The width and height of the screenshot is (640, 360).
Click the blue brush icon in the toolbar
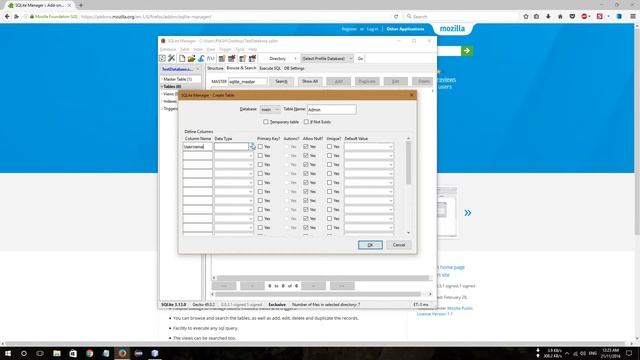(x=201, y=58)
